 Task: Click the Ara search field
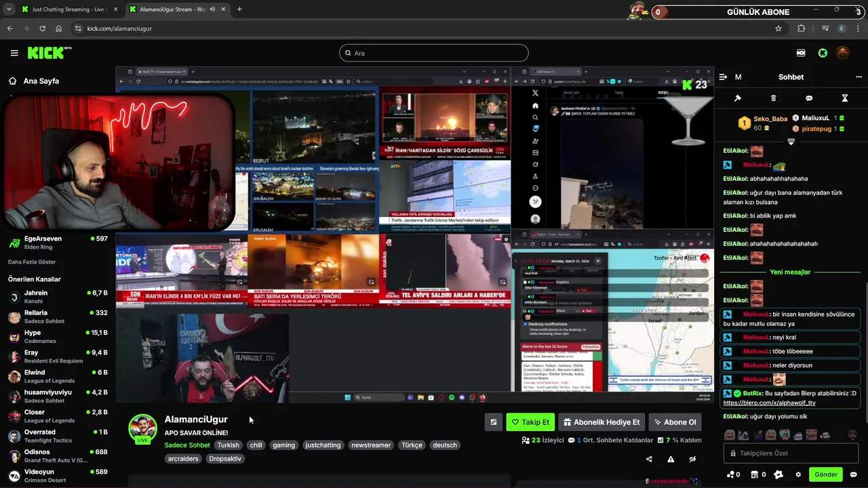[434, 53]
